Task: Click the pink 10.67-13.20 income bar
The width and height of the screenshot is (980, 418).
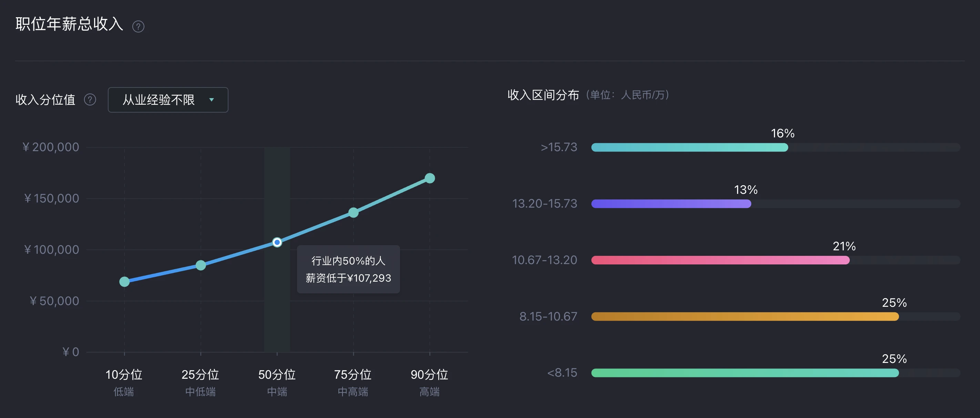Action: (x=720, y=260)
